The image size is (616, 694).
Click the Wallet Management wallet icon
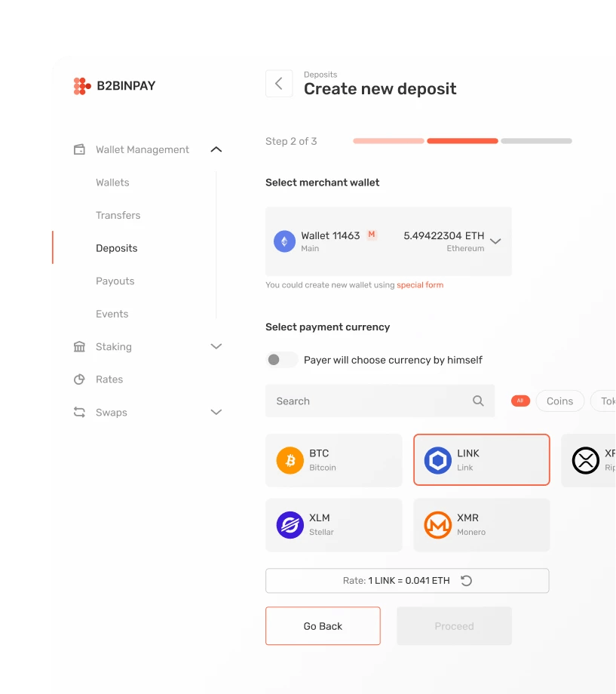pos(79,149)
